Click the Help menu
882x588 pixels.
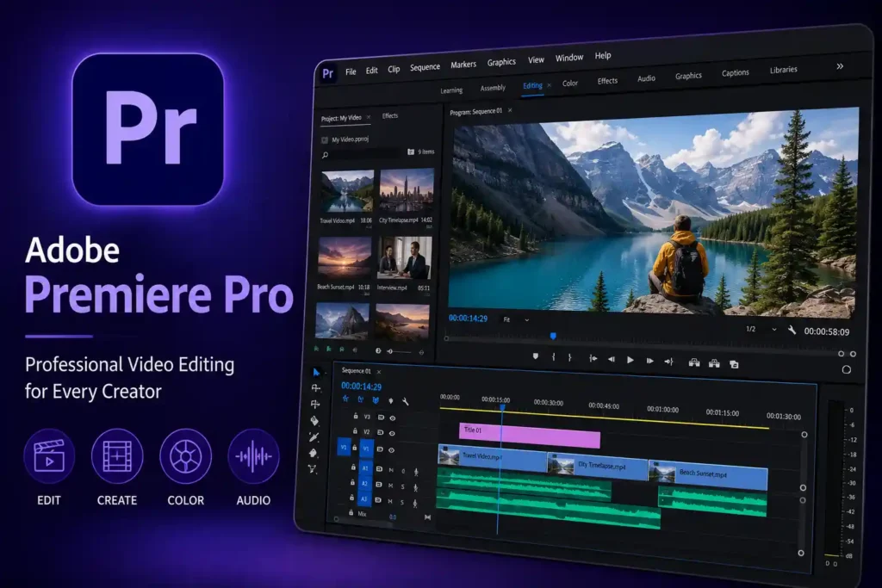603,55
